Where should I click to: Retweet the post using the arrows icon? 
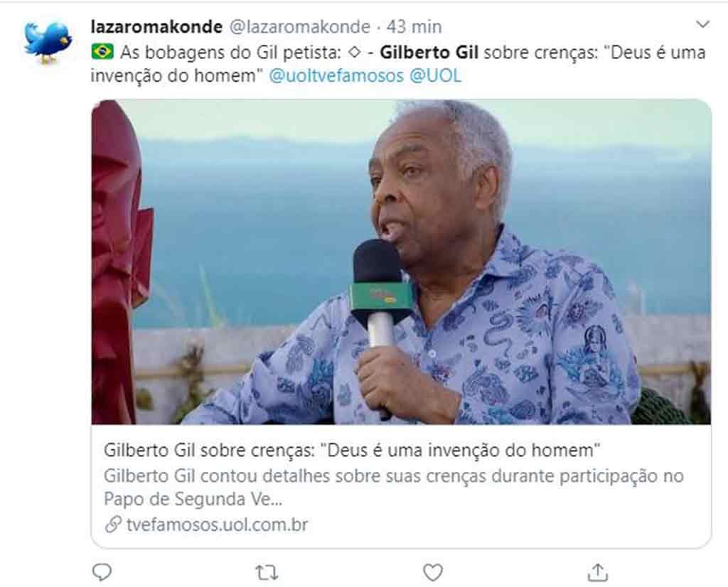click(267, 573)
